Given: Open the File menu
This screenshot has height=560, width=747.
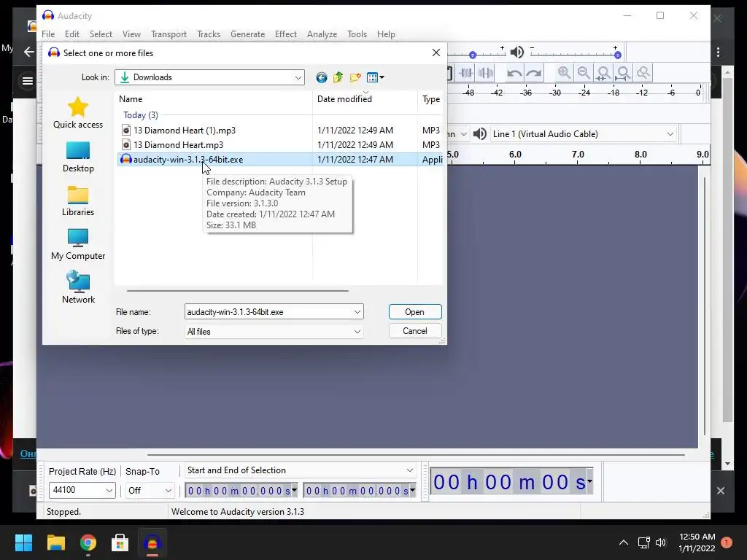Looking at the screenshot, I should pos(48,34).
